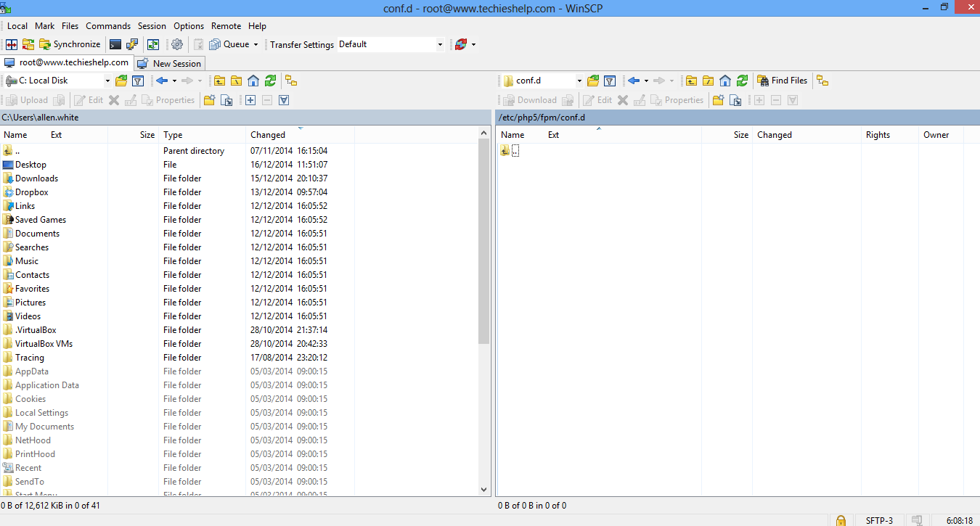Open the Remote menu
Screen dimensions: 980x526
tap(226, 25)
